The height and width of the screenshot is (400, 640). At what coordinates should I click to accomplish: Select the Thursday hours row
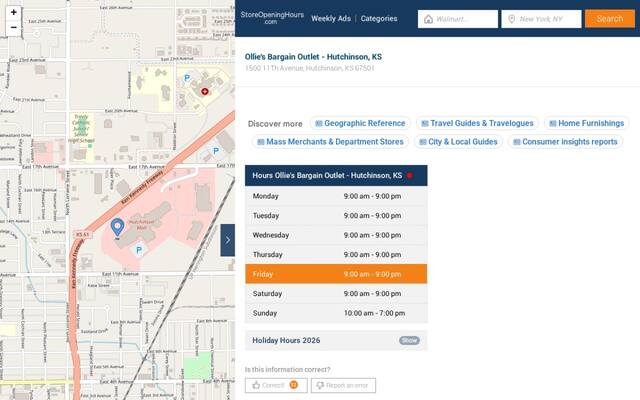[x=336, y=255]
